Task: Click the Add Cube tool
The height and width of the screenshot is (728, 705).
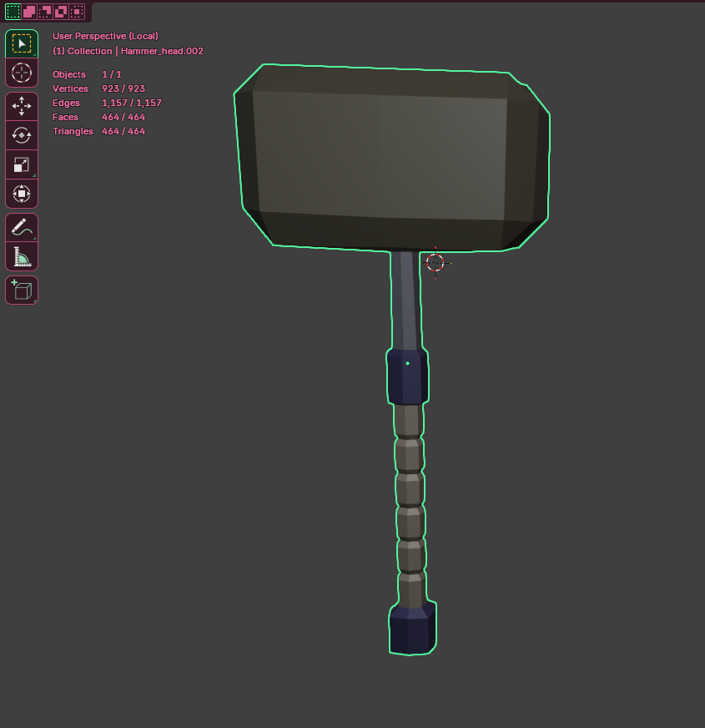Action: point(22,291)
